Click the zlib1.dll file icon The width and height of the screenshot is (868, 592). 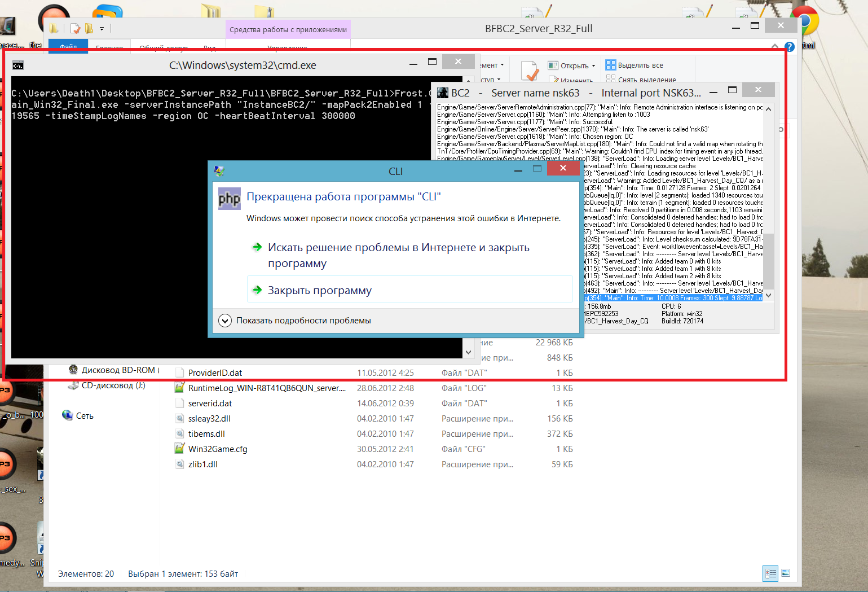coord(180,464)
